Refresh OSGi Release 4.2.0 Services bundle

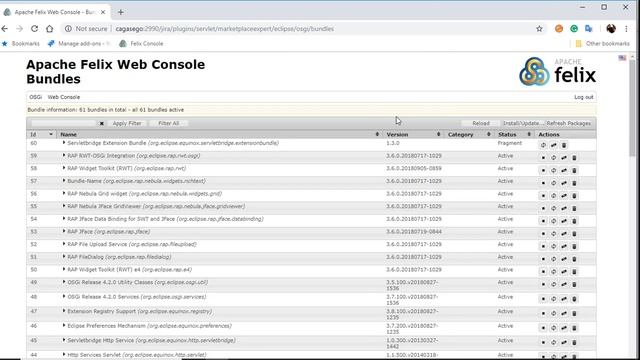(x=553, y=299)
